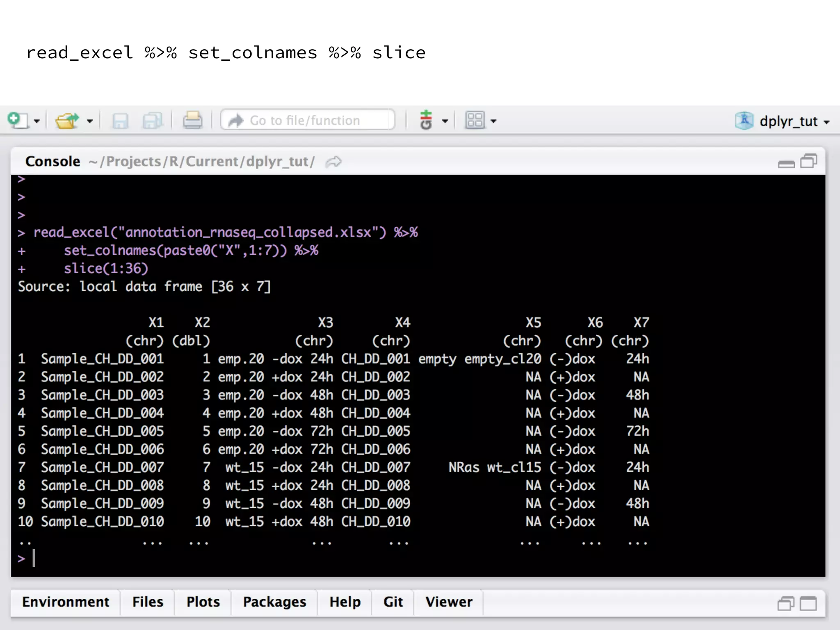Click the Save All documents icon

tap(153, 121)
